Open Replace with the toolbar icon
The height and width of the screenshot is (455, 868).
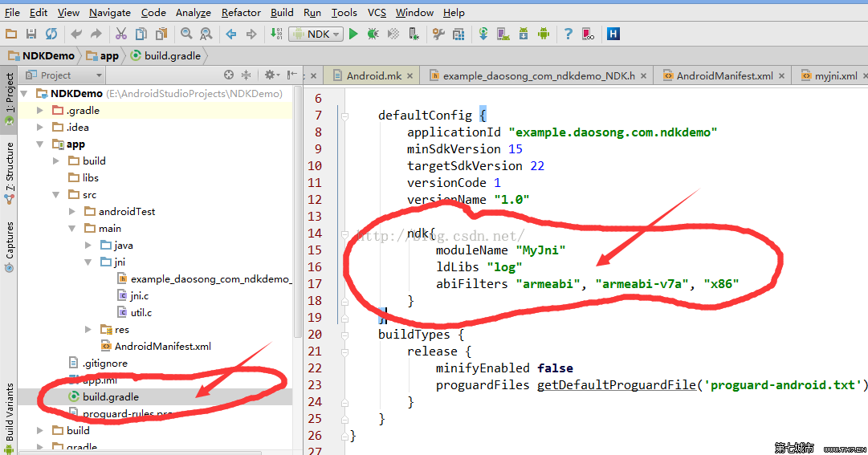coord(206,35)
